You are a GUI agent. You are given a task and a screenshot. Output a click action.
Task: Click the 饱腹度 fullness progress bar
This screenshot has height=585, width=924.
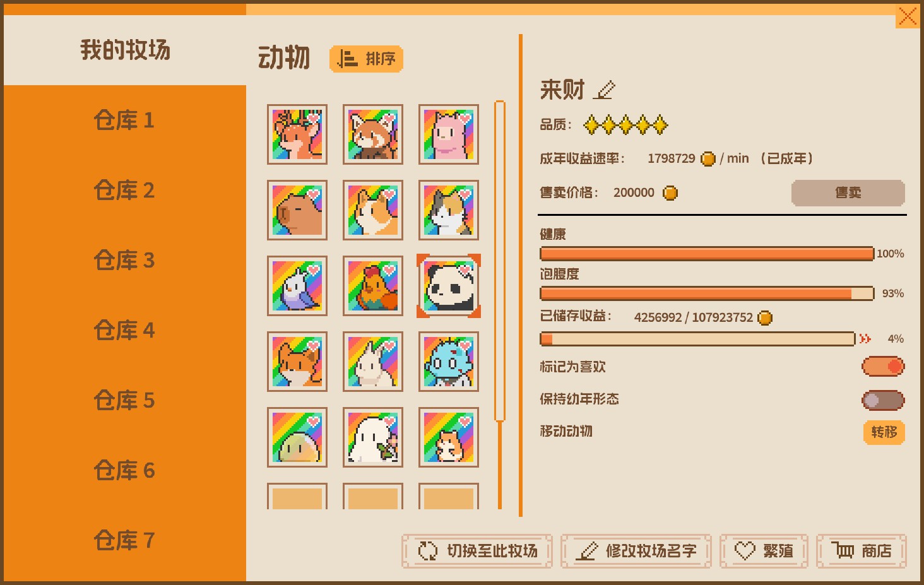click(x=707, y=293)
